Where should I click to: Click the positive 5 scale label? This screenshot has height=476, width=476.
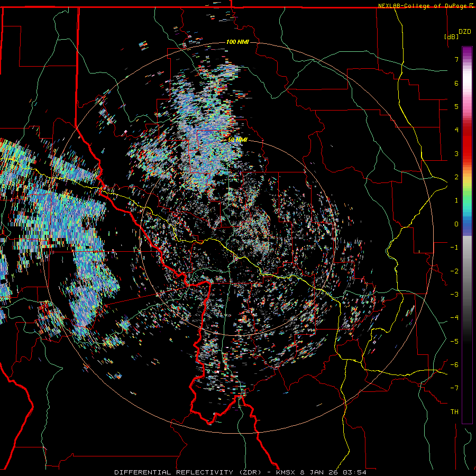pos(456,106)
